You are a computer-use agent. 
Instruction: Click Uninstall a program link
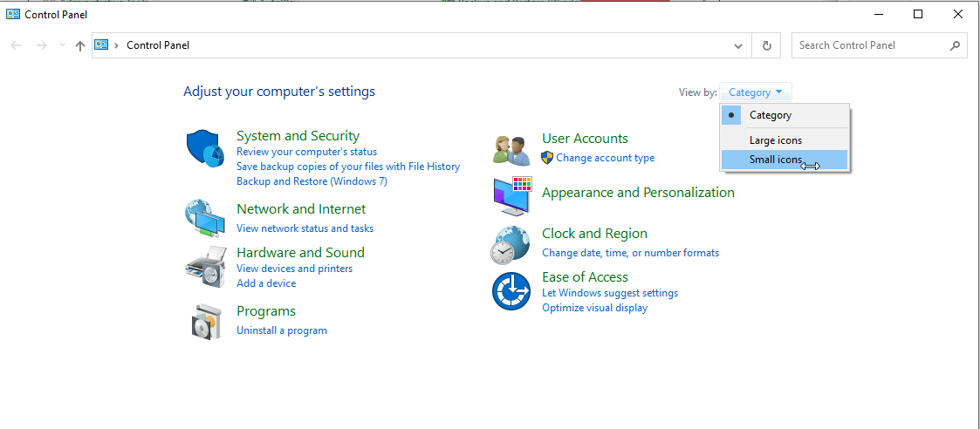[x=282, y=330]
